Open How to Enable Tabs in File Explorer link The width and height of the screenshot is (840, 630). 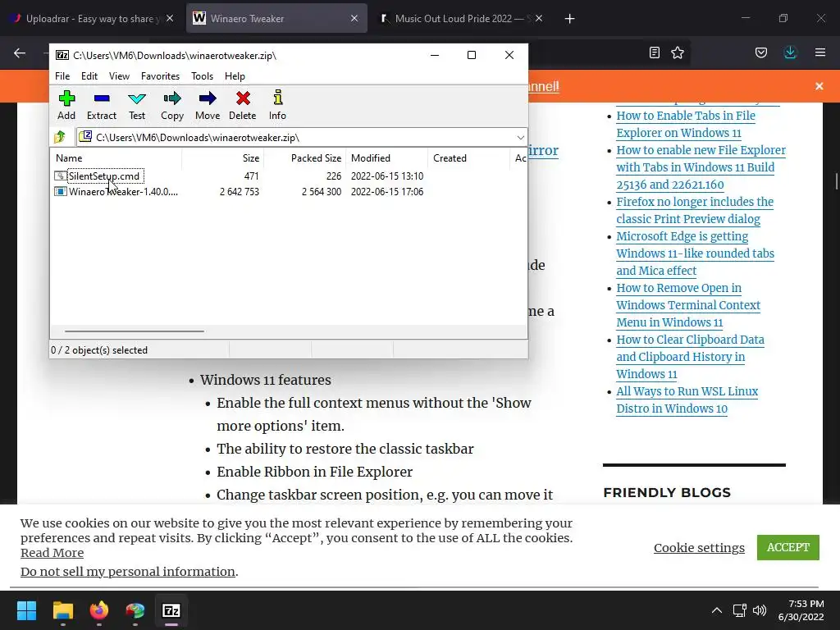click(686, 125)
